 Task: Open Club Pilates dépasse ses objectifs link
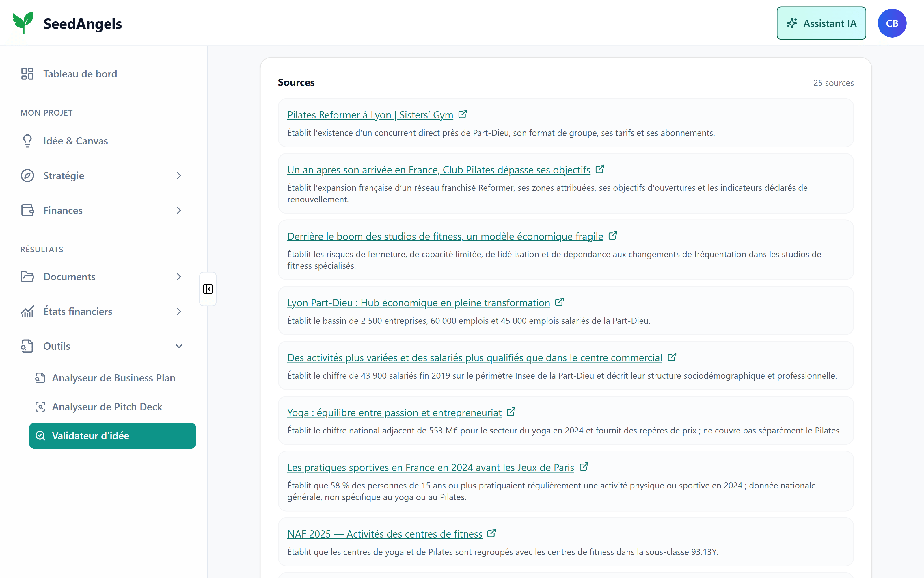click(x=439, y=170)
